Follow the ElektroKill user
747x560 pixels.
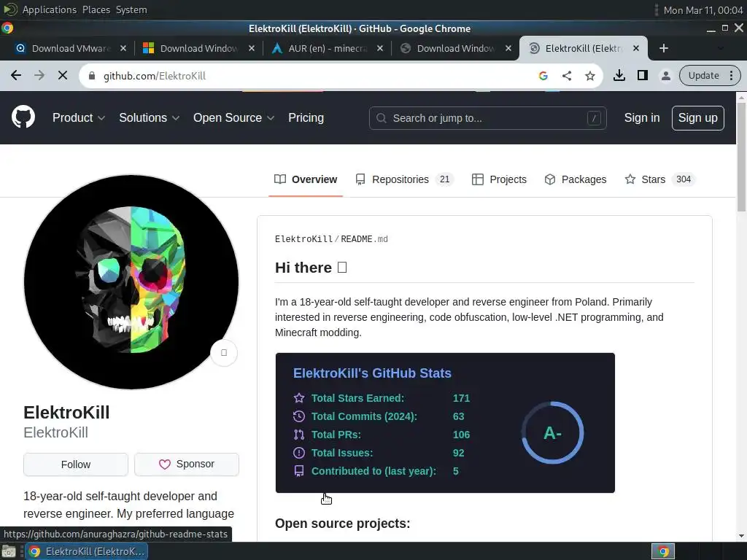pyautogui.click(x=76, y=464)
